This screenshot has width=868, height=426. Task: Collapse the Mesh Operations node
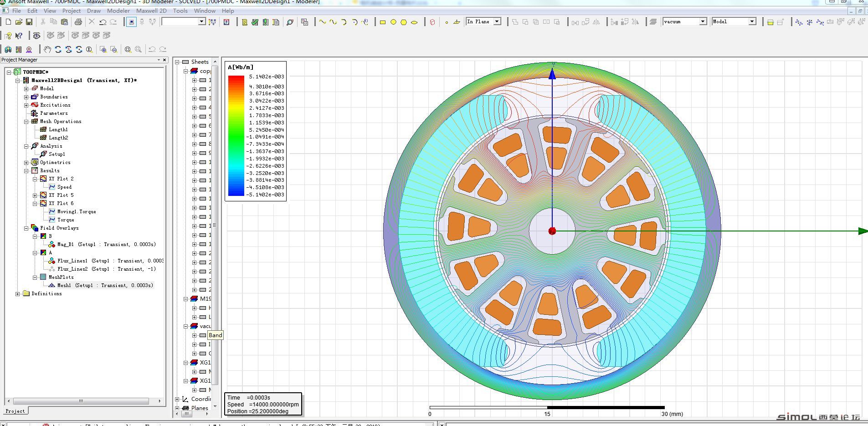click(x=26, y=122)
